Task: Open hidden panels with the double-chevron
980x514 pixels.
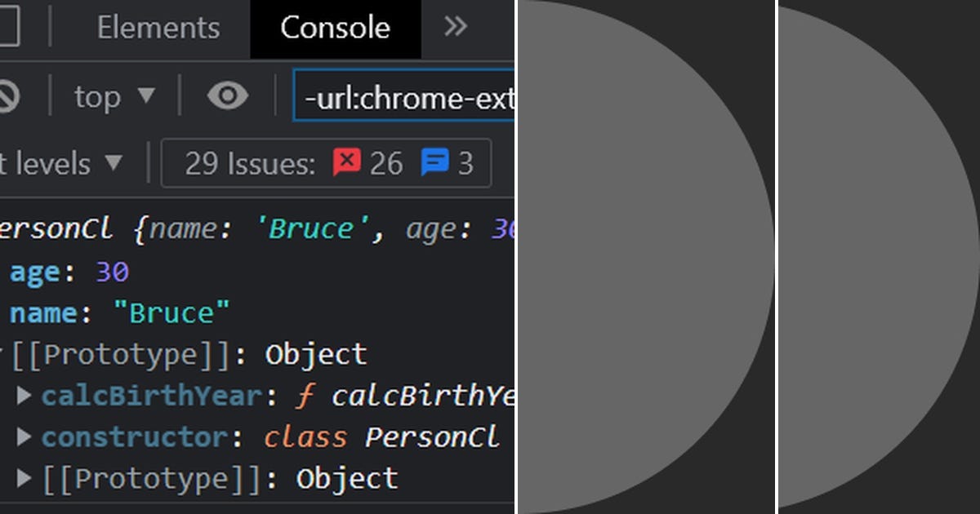Action: click(x=455, y=27)
